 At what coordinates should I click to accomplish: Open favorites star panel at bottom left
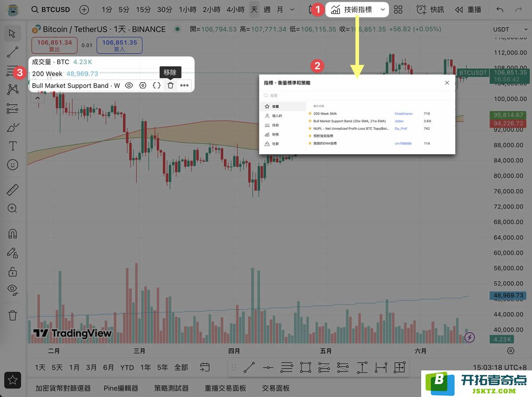point(12,380)
